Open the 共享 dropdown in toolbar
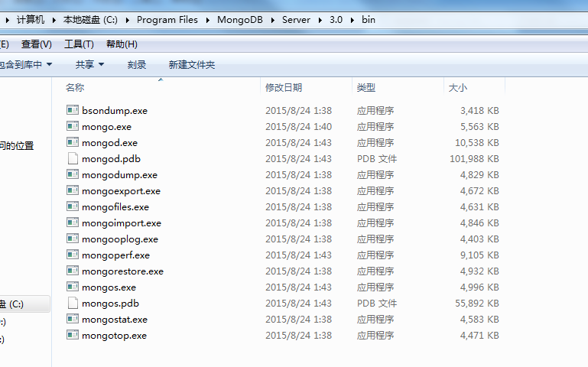 (89, 65)
